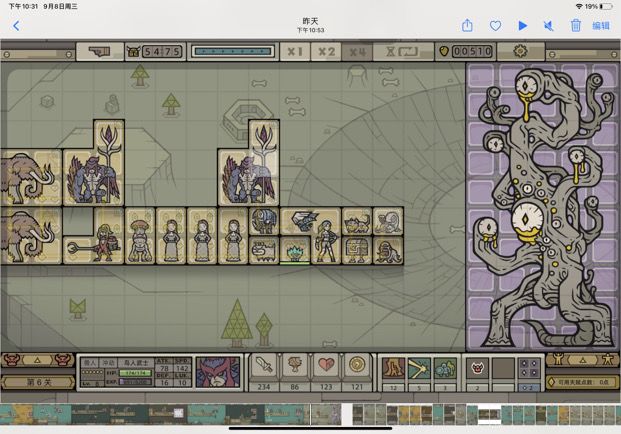Click the sword attack stat icon
This screenshot has height=434, width=621.
(x=264, y=365)
